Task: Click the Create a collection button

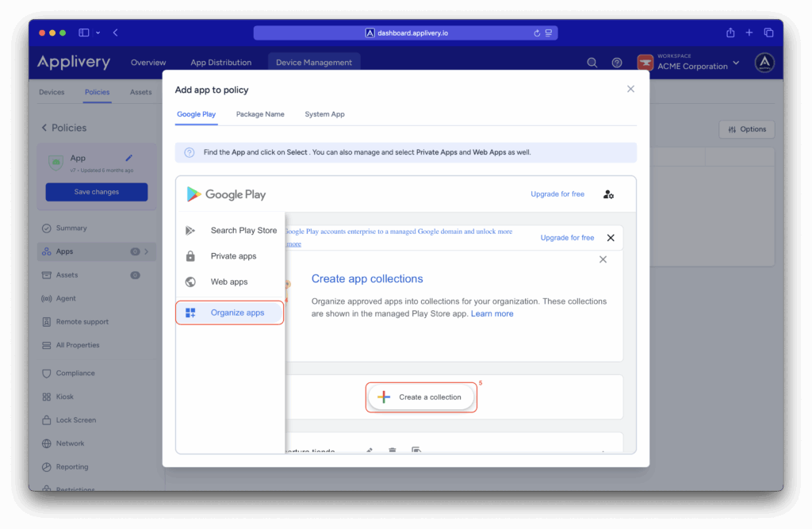Action: [421, 397]
